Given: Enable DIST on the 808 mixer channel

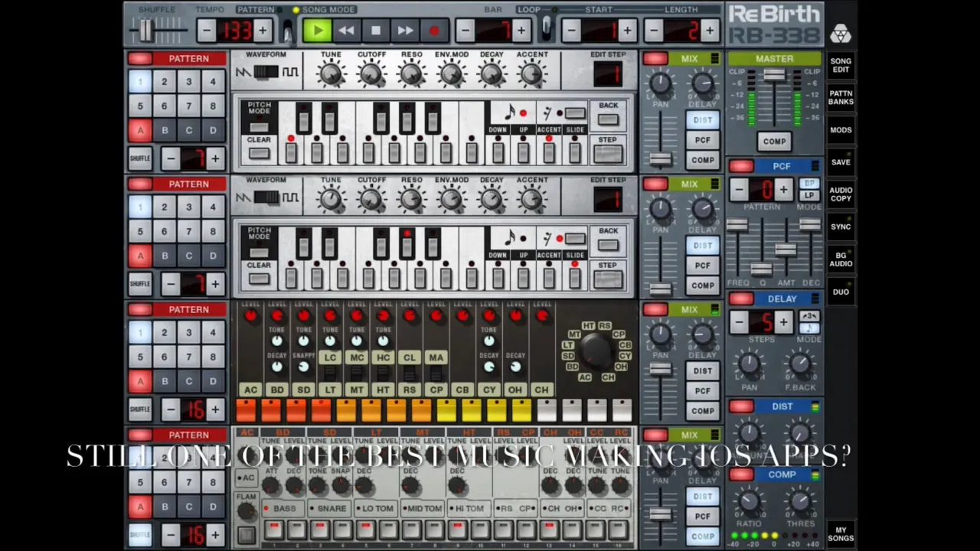Looking at the screenshot, I should pyautogui.click(x=703, y=371).
